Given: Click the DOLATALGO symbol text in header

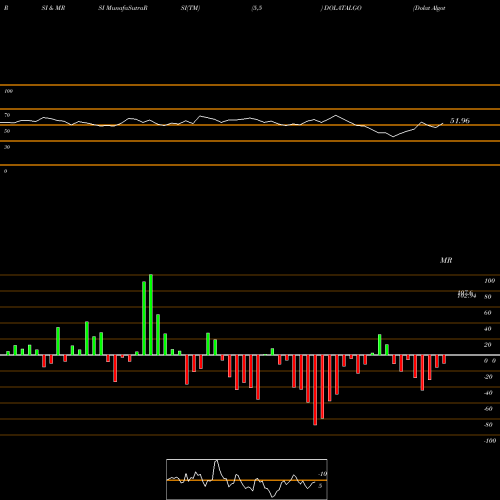Looking at the screenshot, I should tap(342, 8).
